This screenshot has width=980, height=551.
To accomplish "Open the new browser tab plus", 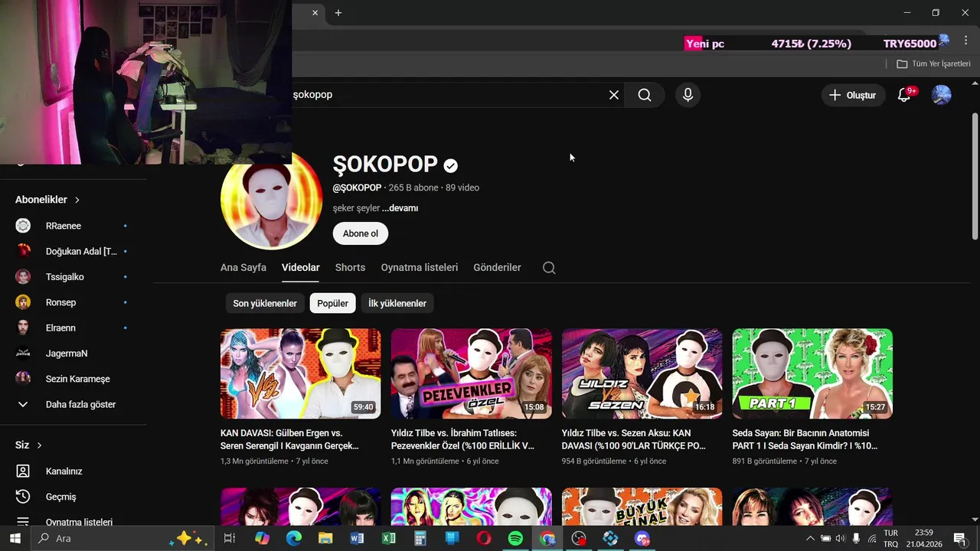I will pyautogui.click(x=338, y=13).
